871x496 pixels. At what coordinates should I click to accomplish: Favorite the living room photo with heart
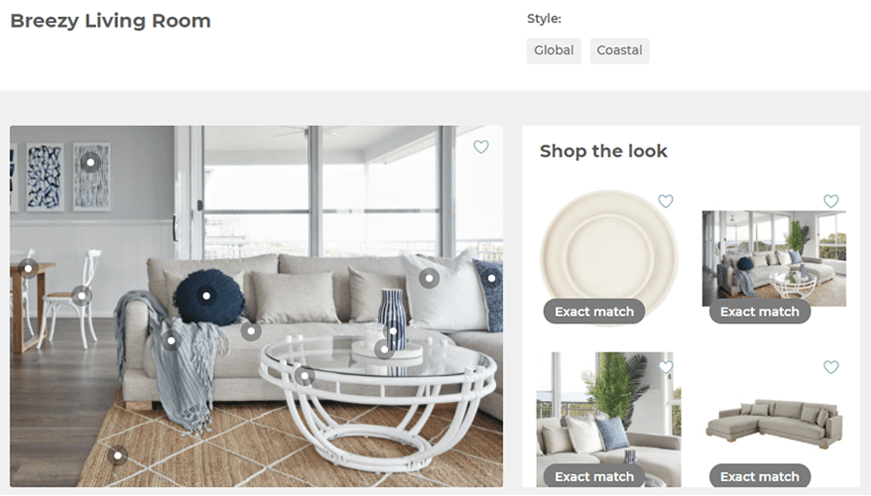pyautogui.click(x=481, y=147)
